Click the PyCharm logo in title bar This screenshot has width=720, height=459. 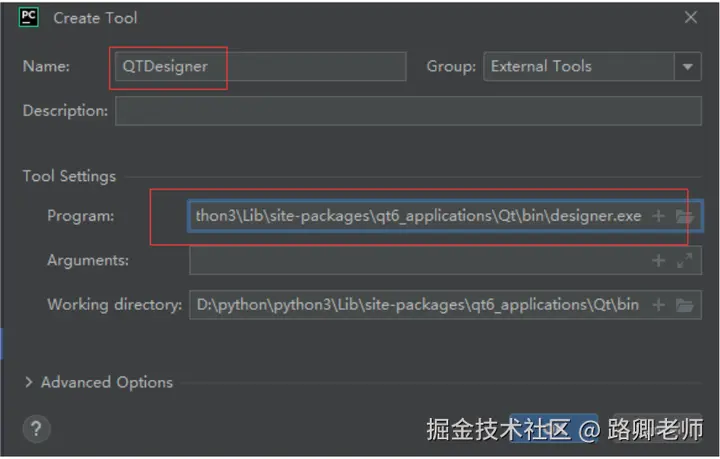tap(29, 17)
